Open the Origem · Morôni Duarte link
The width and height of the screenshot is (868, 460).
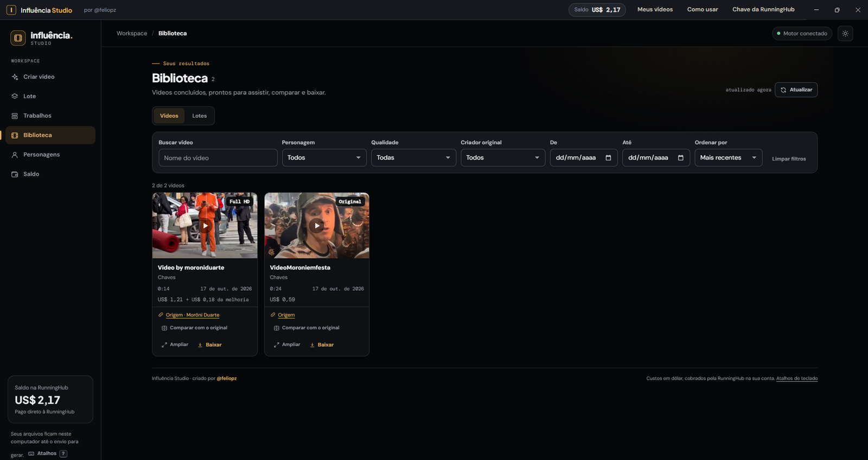(193, 315)
